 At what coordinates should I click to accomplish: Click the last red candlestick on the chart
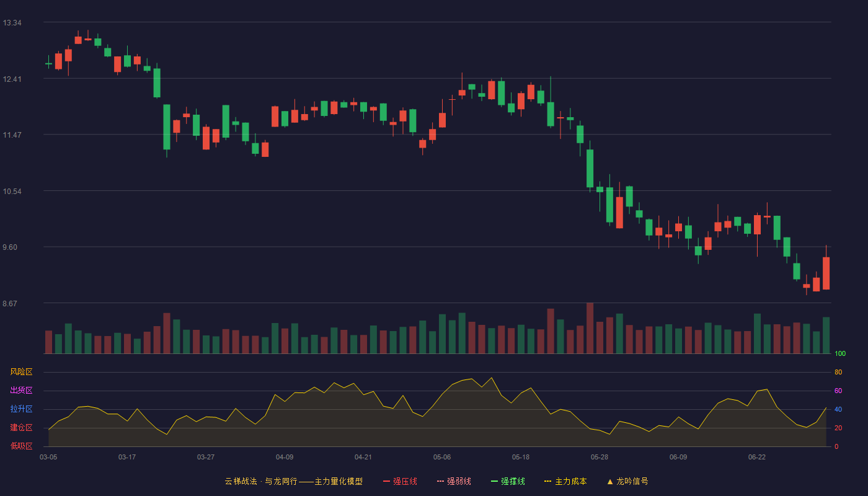pyautogui.click(x=826, y=273)
